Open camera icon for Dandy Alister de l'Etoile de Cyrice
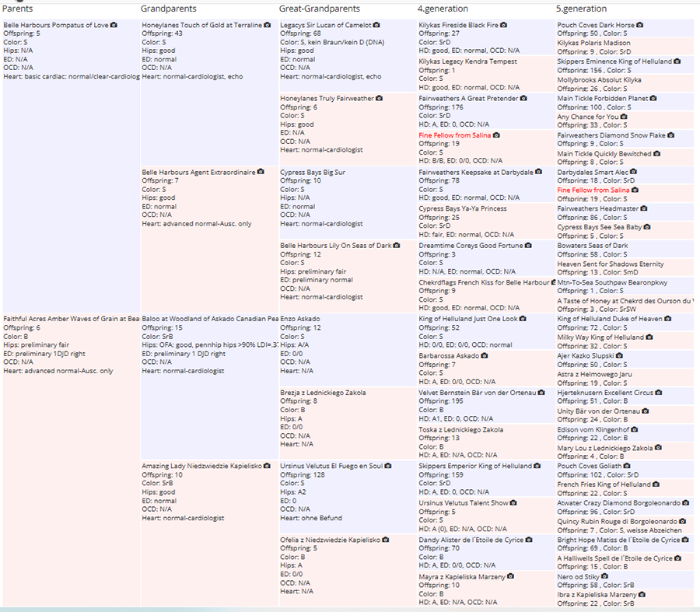The height and width of the screenshot is (612, 700). point(529,540)
